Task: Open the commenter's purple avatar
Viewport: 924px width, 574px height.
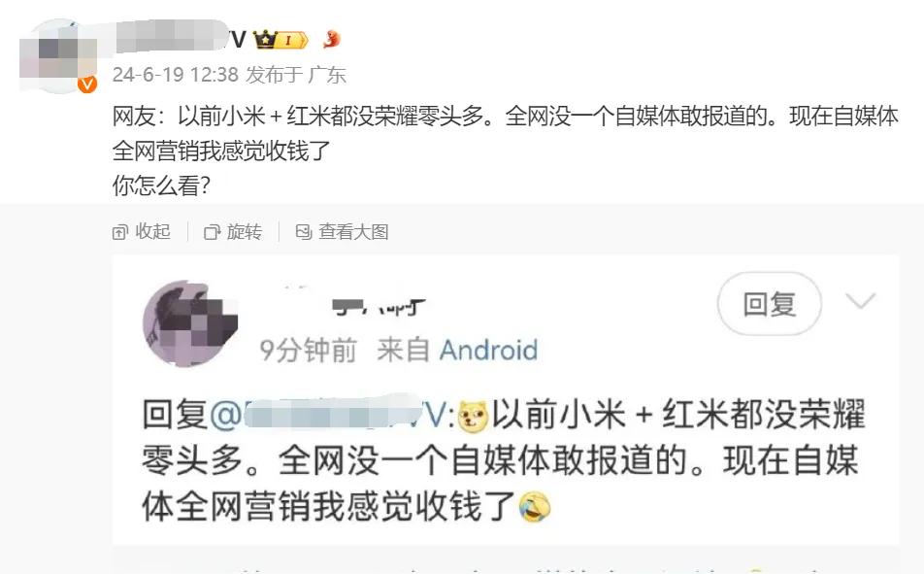Action: point(188,323)
